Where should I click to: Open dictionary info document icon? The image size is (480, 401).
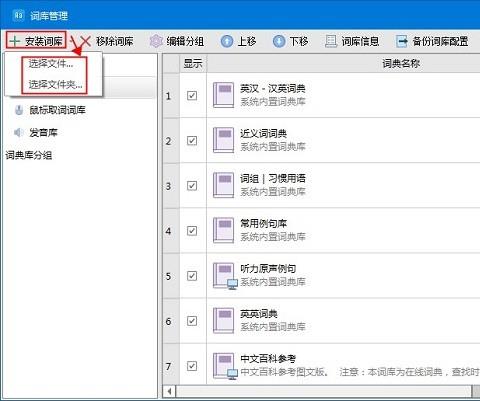(331, 41)
